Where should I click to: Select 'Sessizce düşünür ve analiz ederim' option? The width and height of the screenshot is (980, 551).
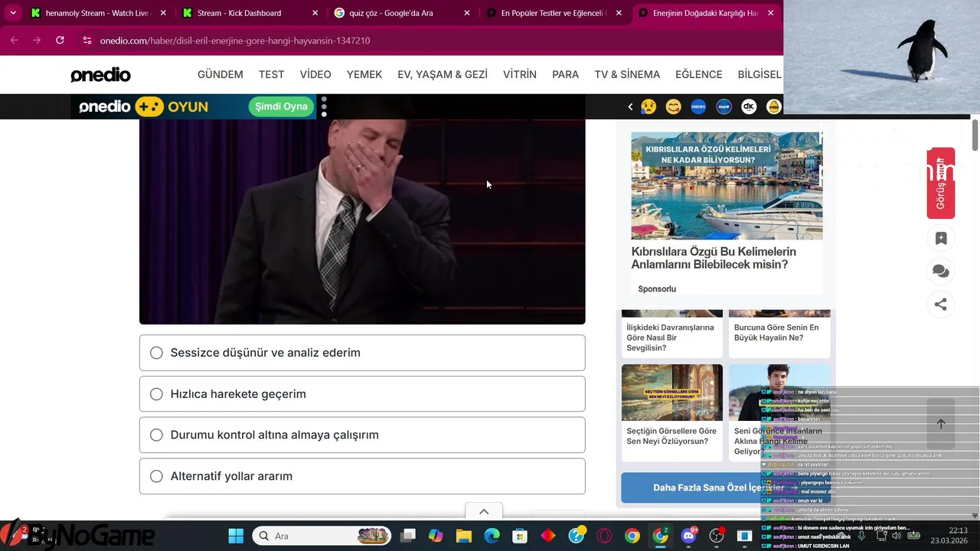tap(362, 353)
